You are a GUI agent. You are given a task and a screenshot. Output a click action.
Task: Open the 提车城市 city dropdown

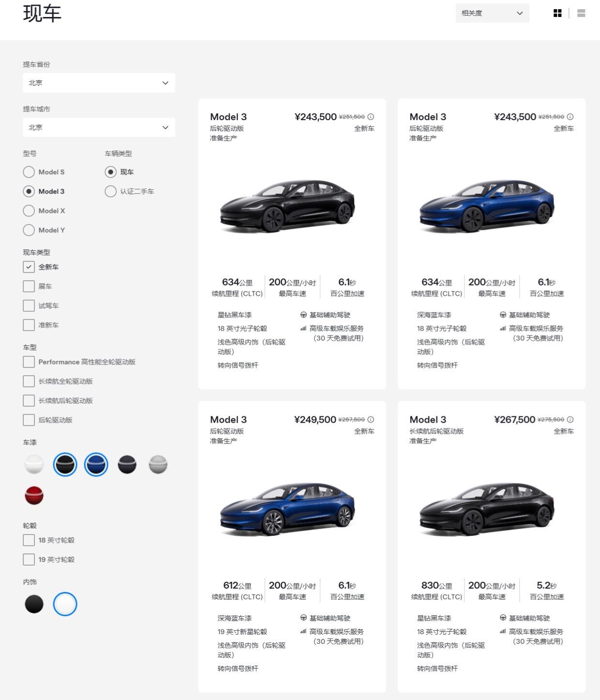tap(99, 127)
